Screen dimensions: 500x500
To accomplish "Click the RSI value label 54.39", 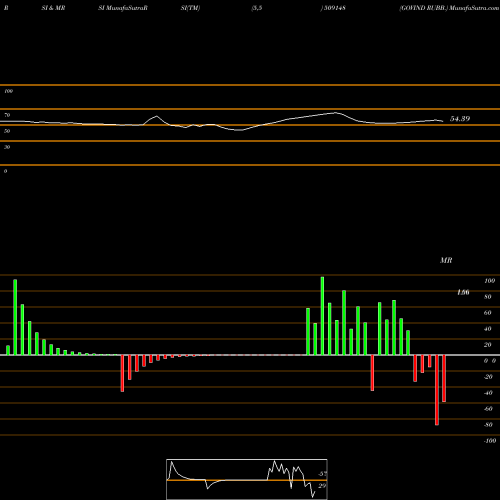I will click(460, 119).
